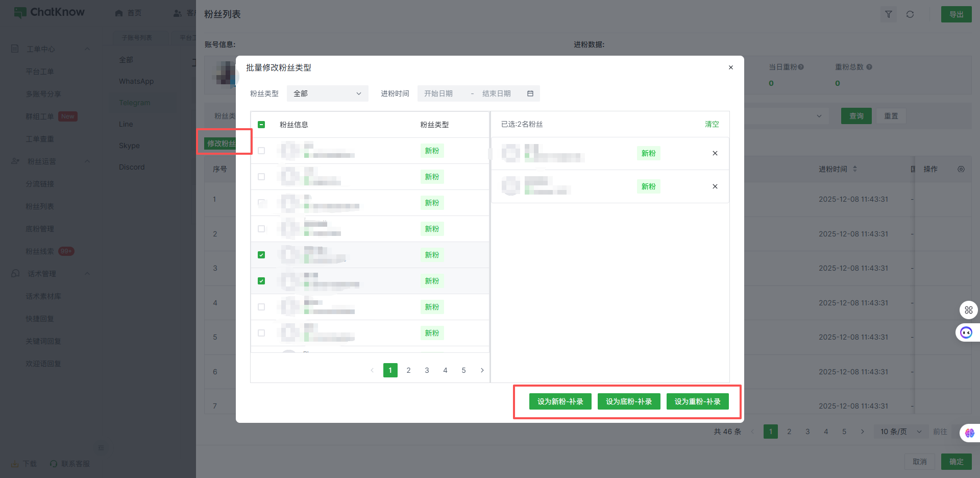Remove the first selected fan from list
Screen dimensions: 980x478
[x=715, y=153]
